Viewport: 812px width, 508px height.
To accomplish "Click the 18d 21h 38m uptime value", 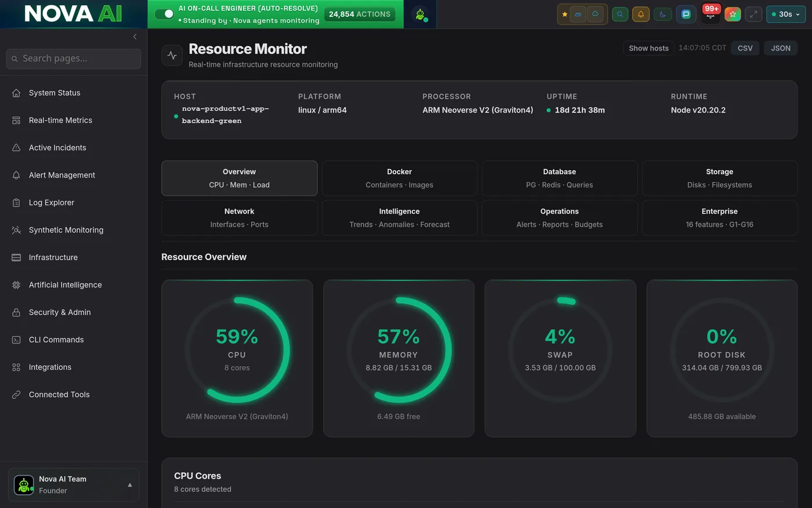I will click(580, 110).
